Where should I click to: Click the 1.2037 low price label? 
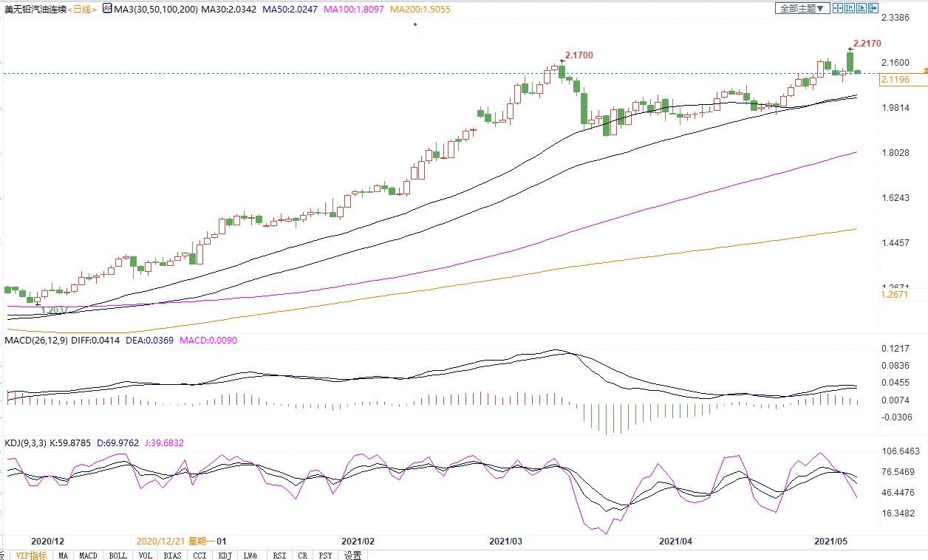pyautogui.click(x=55, y=311)
